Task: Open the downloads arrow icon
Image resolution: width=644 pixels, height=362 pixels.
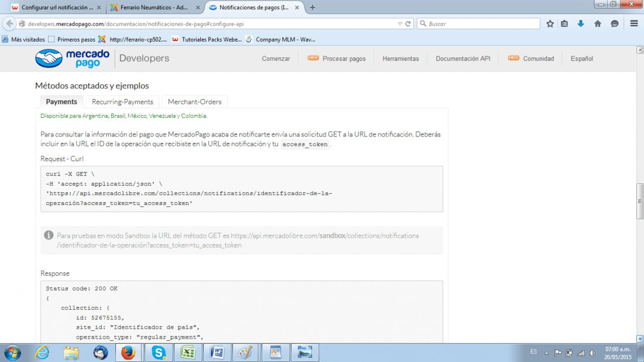Action: tap(581, 24)
